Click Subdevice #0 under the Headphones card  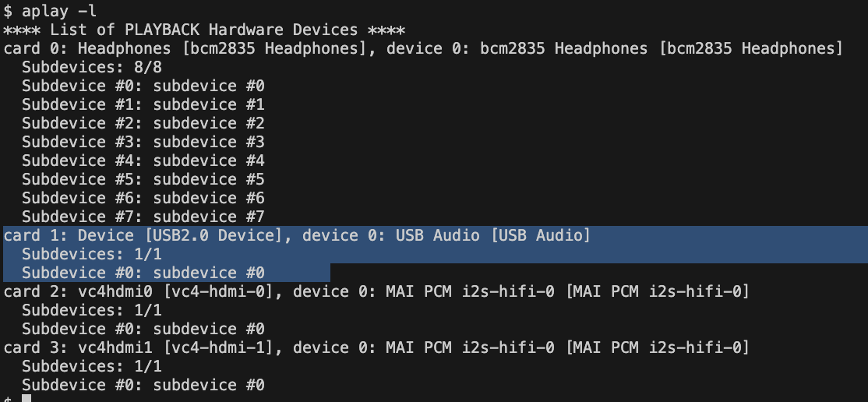(x=143, y=86)
